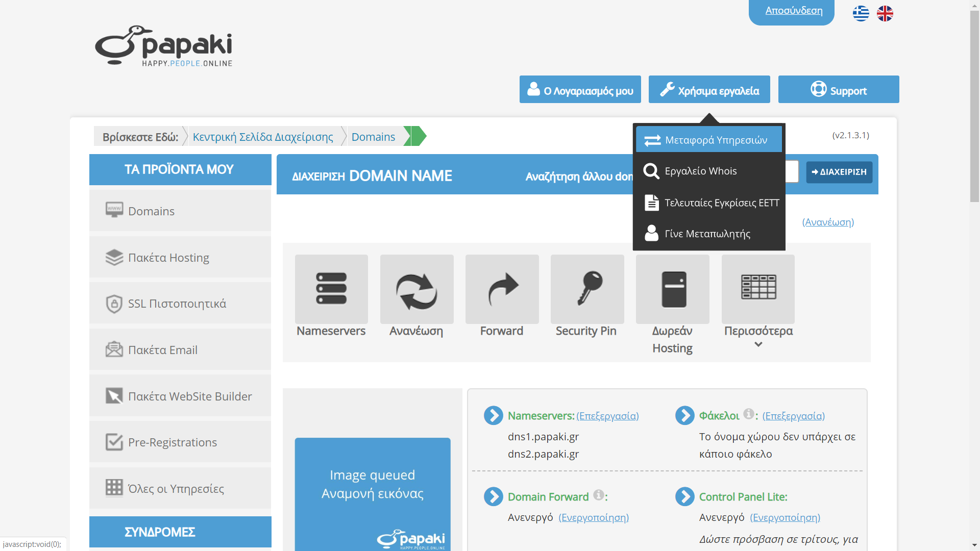Click Ενεργοποίηση under Control Panel Lite

tap(785, 517)
